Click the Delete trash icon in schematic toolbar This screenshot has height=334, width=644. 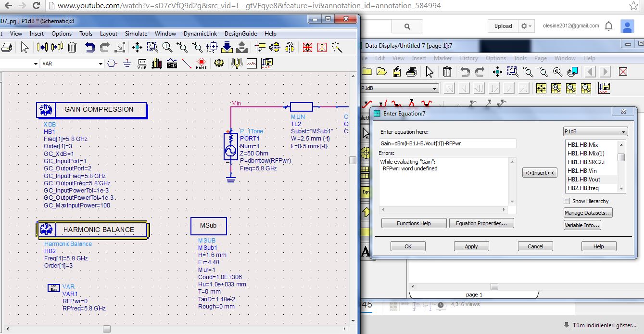click(72, 47)
